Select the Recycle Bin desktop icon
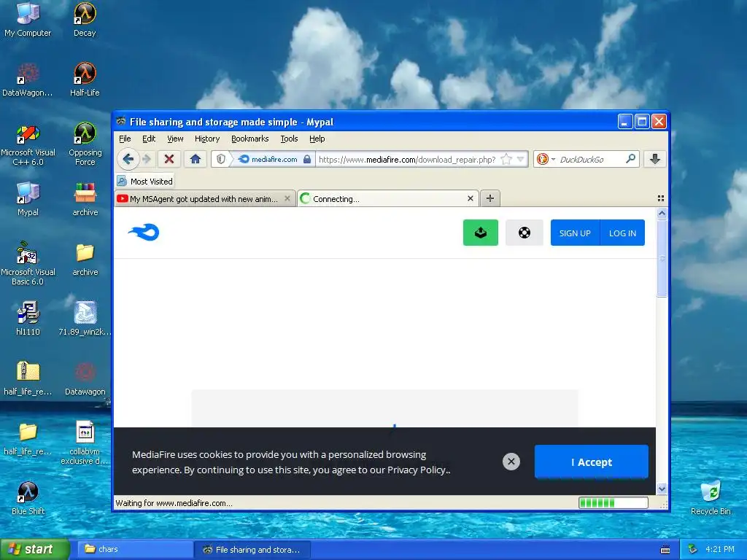The height and width of the screenshot is (560, 747). [x=711, y=498]
